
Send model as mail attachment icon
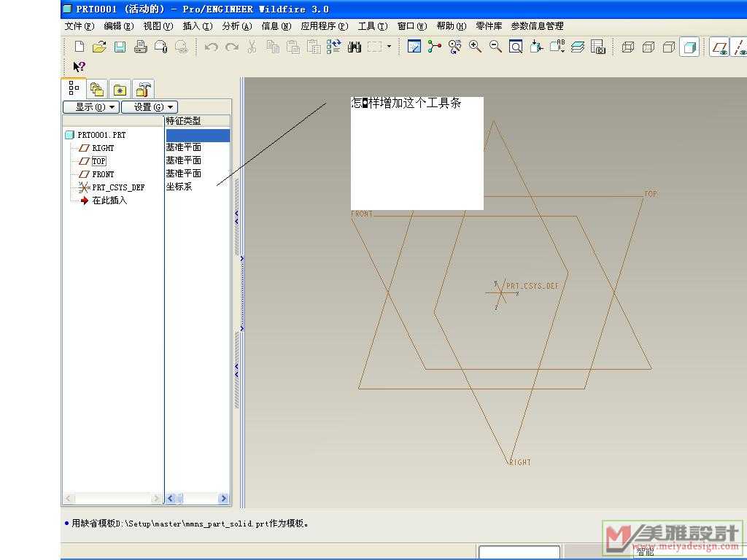tap(161, 47)
